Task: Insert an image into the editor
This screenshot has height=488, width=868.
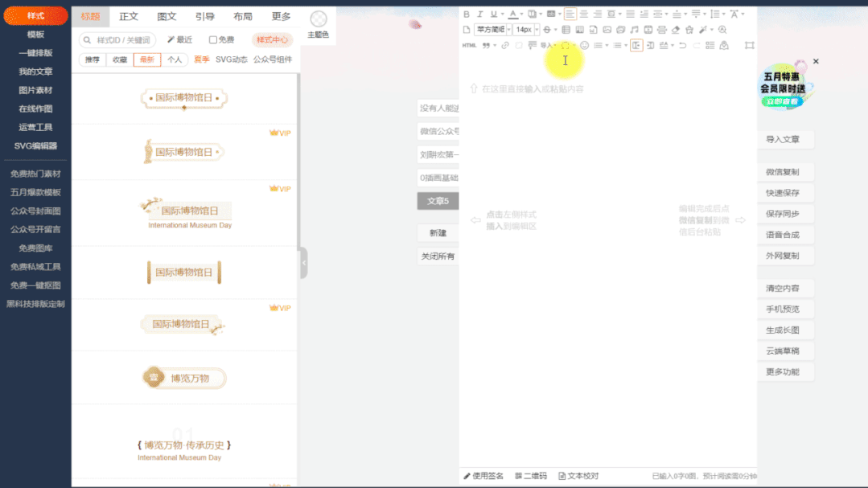Action: pyautogui.click(x=607, y=29)
